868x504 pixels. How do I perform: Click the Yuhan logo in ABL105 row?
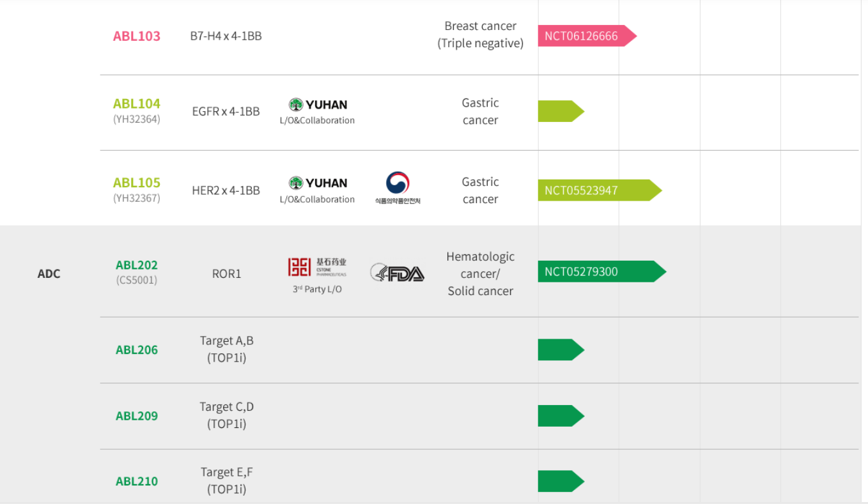click(x=318, y=183)
